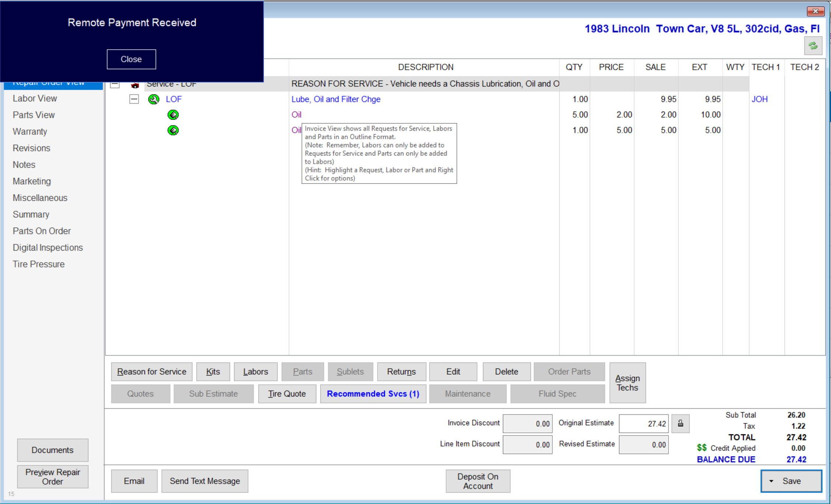831x504 pixels.
Task: Close the Remote Payment Received popup
Action: (131, 59)
